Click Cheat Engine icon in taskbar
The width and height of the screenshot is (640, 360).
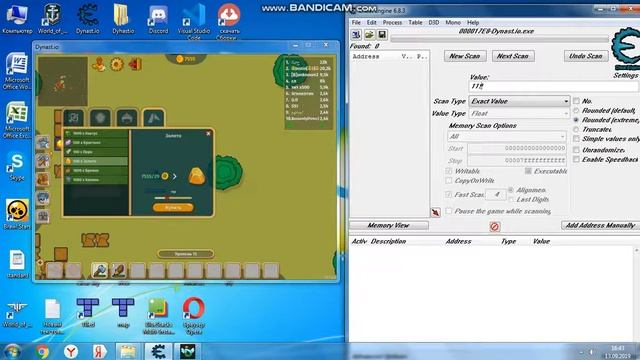(158, 351)
